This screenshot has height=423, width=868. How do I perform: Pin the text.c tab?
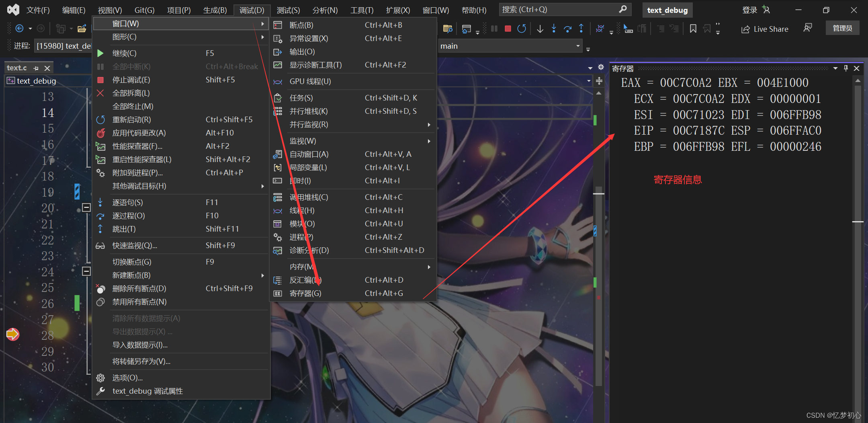pyautogui.click(x=36, y=68)
